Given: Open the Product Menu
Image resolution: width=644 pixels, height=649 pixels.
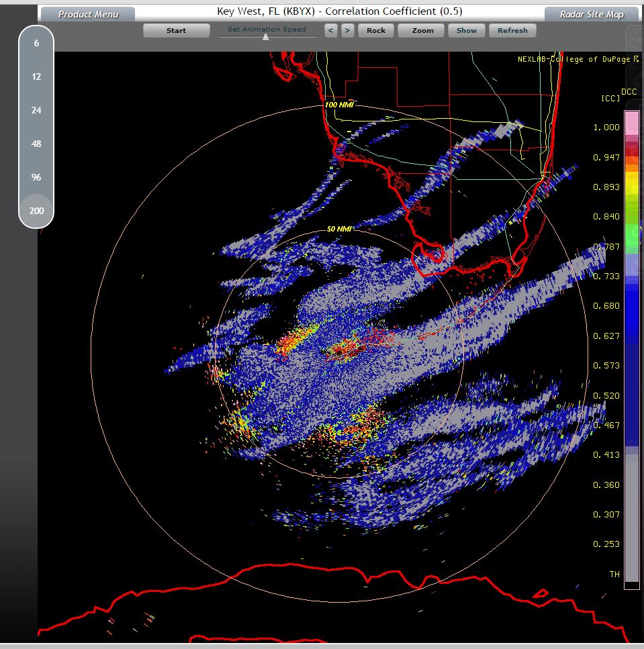Looking at the screenshot, I should pyautogui.click(x=87, y=14).
